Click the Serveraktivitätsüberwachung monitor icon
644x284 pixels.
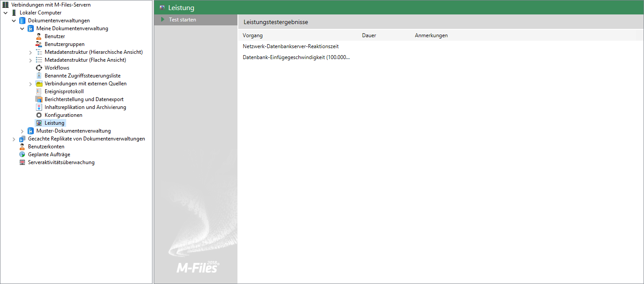coord(22,162)
